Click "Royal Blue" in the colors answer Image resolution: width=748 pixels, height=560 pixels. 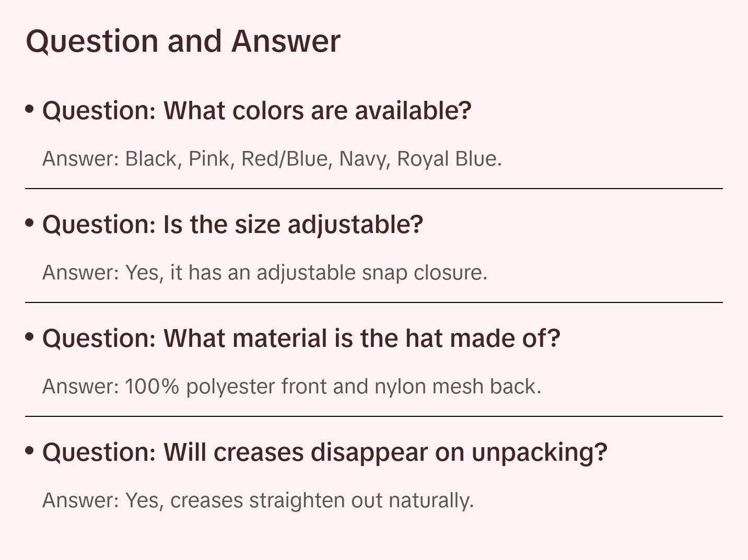tap(448, 159)
